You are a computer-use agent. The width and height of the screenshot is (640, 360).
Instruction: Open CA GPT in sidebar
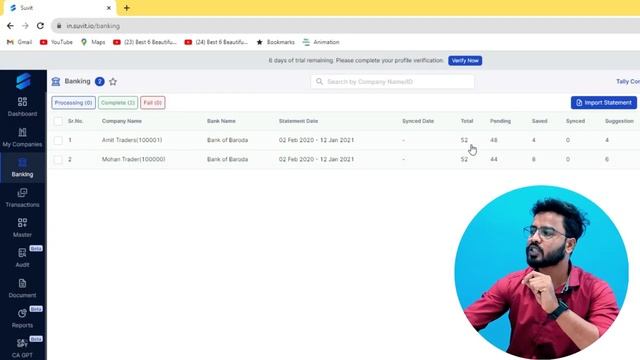[22, 348]
